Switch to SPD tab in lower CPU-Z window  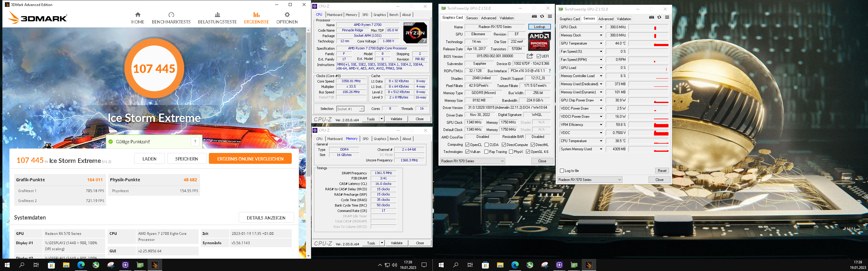[x=366, y=139]
